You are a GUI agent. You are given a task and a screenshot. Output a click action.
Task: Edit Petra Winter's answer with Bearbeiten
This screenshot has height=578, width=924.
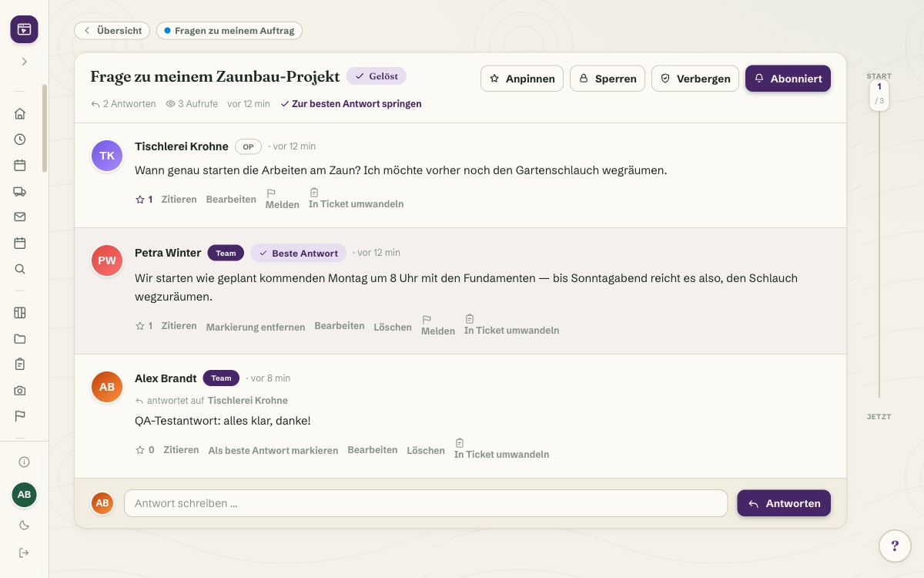(x=340, y=326)
